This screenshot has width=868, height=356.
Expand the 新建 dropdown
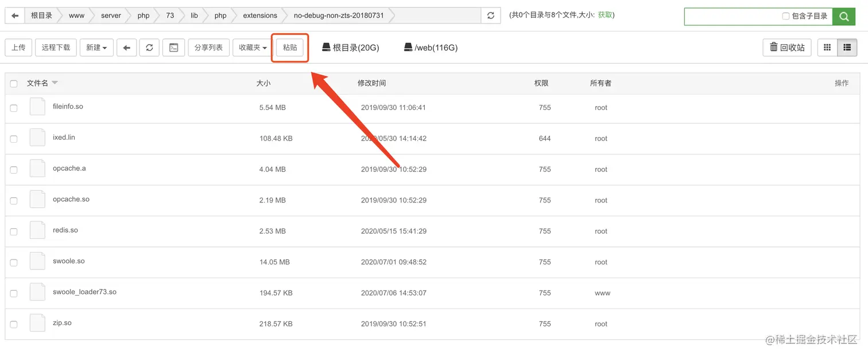tap(96, 48)
